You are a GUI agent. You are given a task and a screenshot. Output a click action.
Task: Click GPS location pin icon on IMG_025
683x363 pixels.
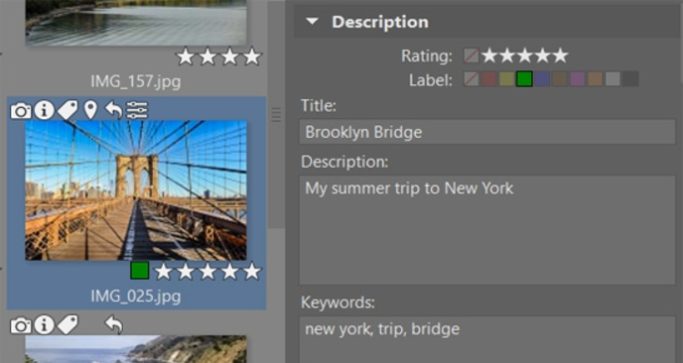click(x=91, y=110)
